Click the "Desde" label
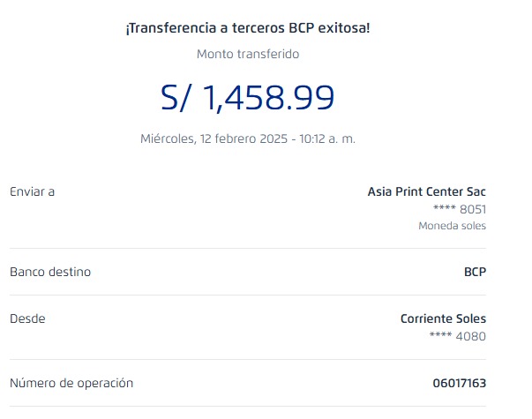This screenshot has height=419, width=532. tap(27, 318)
